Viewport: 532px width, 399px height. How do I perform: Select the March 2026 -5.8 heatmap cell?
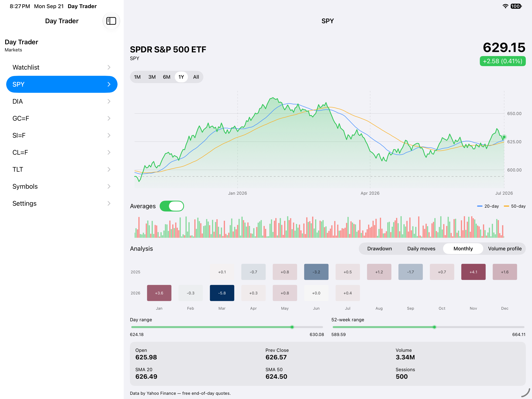pos(222,293)
